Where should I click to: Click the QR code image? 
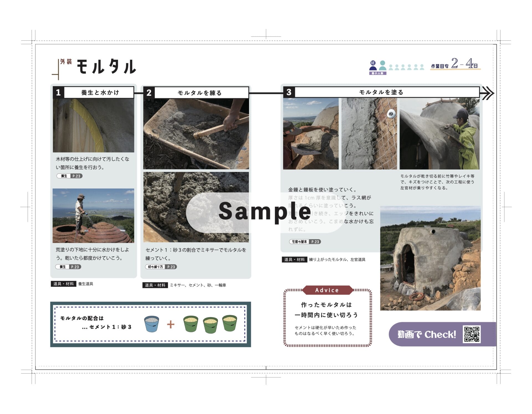[x=472, y=334]
